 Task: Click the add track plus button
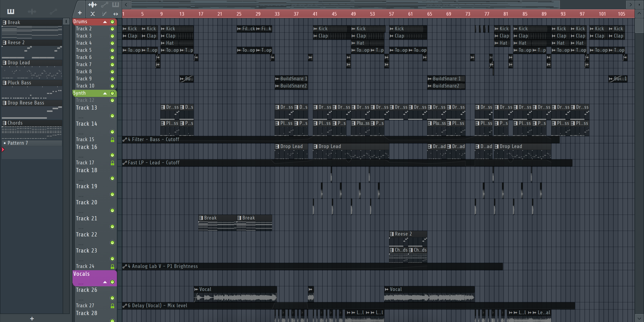point(80,13)
